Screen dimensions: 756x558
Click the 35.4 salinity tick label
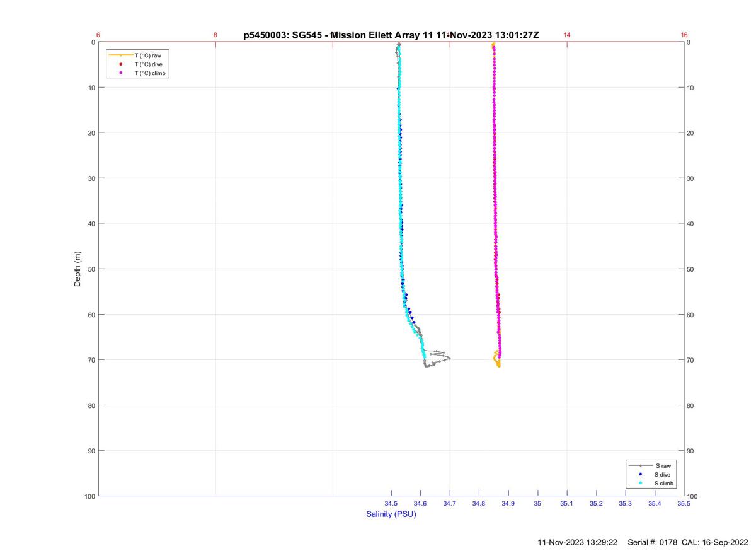pyautogui.click(x=655, y=503)
